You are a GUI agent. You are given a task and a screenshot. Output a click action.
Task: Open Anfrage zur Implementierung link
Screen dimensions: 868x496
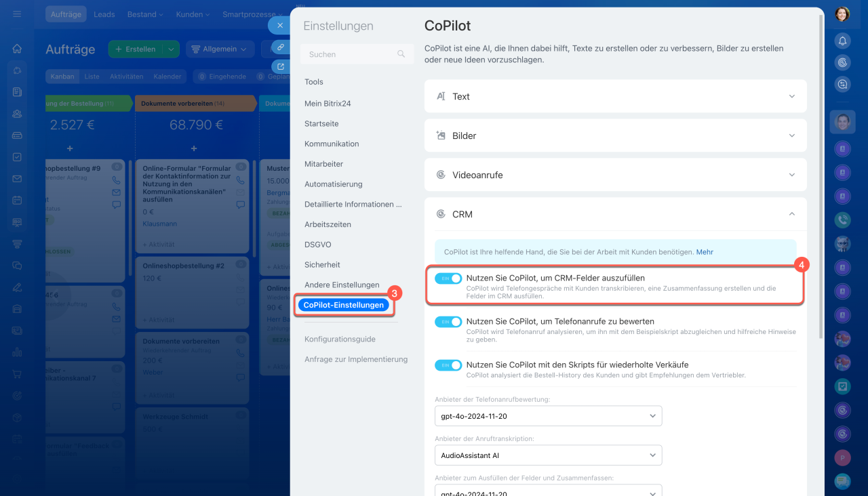pos(356,360)
